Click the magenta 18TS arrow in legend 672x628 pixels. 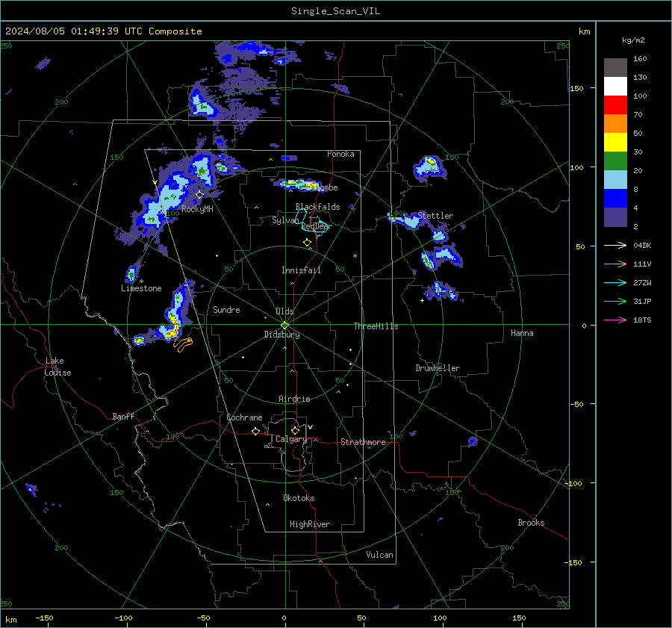615,320
